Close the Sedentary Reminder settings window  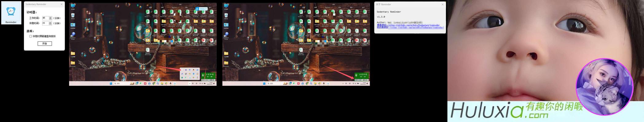coord(61,4)
